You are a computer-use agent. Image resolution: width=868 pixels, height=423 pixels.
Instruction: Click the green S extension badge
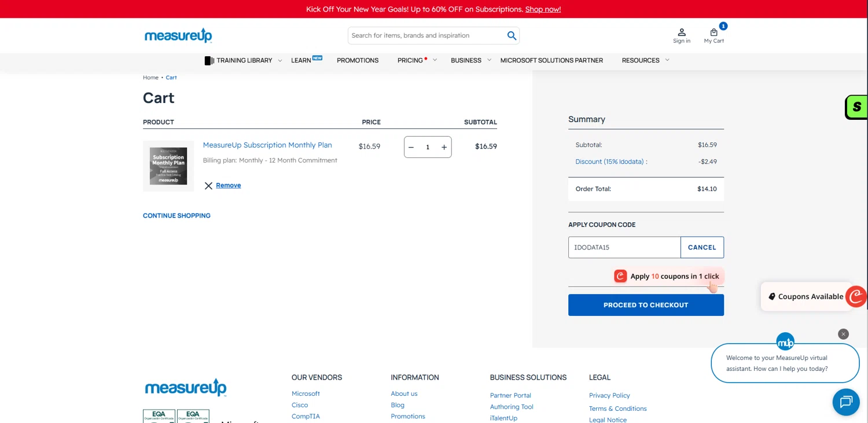[x=856, y=107]
